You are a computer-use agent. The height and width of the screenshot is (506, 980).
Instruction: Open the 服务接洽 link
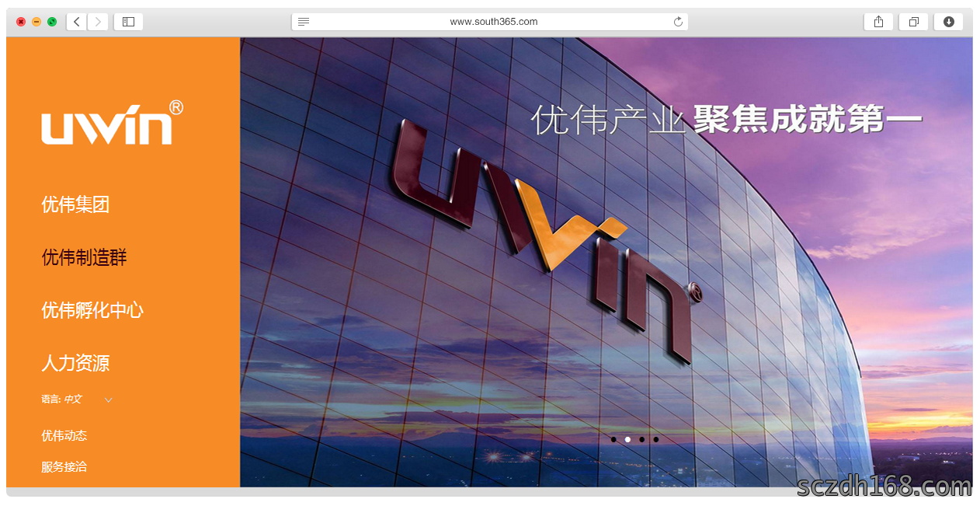coord(64,467)
